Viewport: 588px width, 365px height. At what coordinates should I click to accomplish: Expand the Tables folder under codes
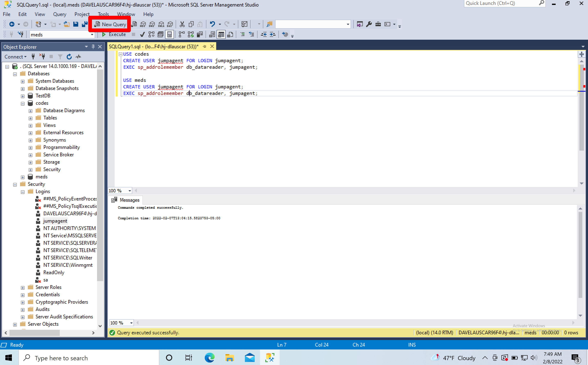click(x=31, y=118)
